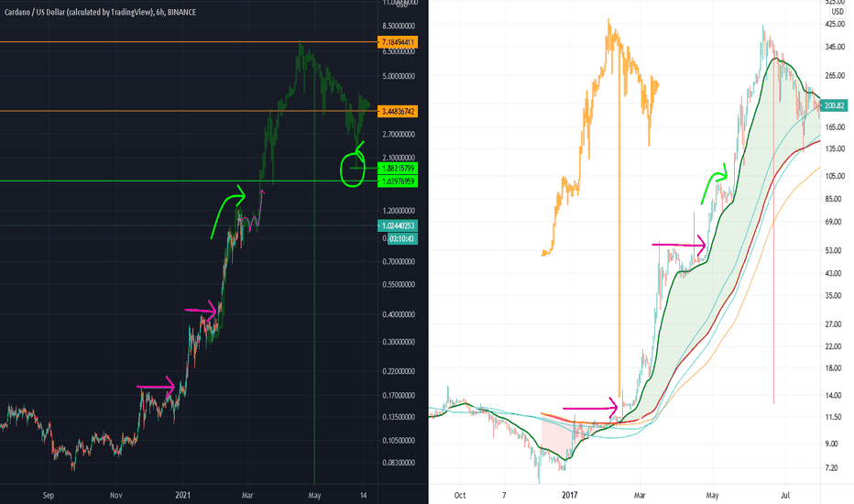
Task: Click the bar countdown timer 03:10:43
Action: pyautogui.click(x=402, y=238)
